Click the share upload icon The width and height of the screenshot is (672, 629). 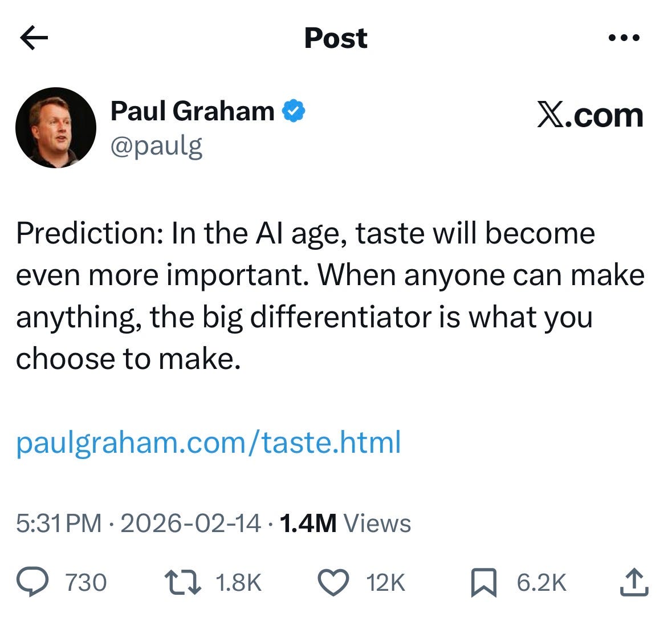pos(634,582)
